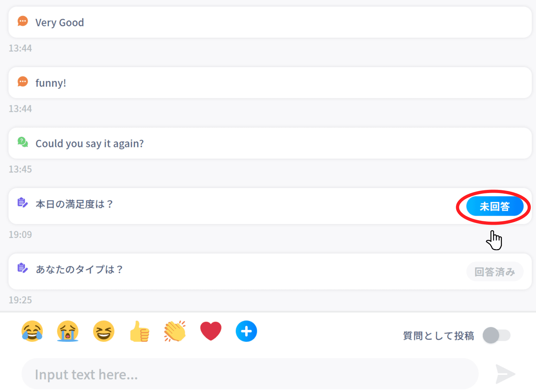The height and width of the screenshot is (392, 536).
Task: Click the 回答済み status on あなたのタイプは？
Action: pyautogui.click(x=495, y=271)
